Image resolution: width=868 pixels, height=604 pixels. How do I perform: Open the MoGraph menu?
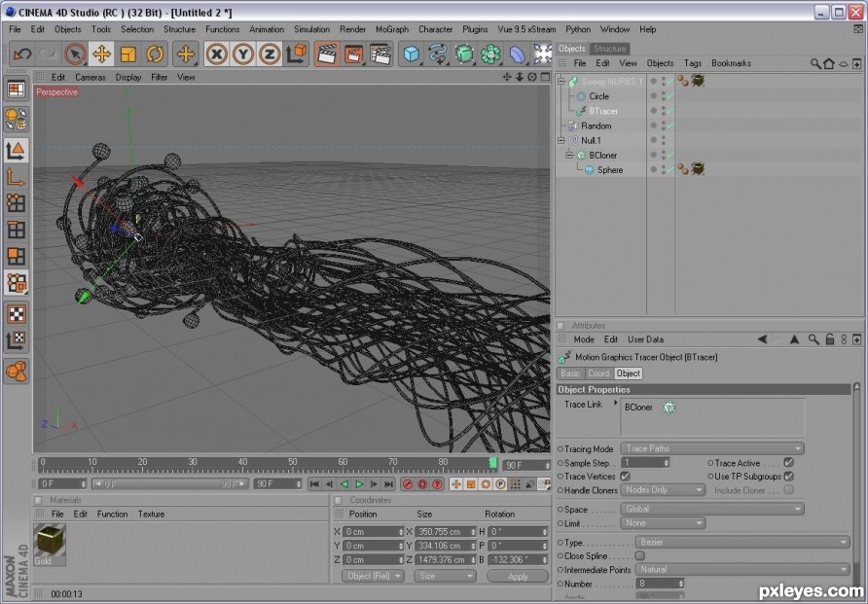[392, 29]
